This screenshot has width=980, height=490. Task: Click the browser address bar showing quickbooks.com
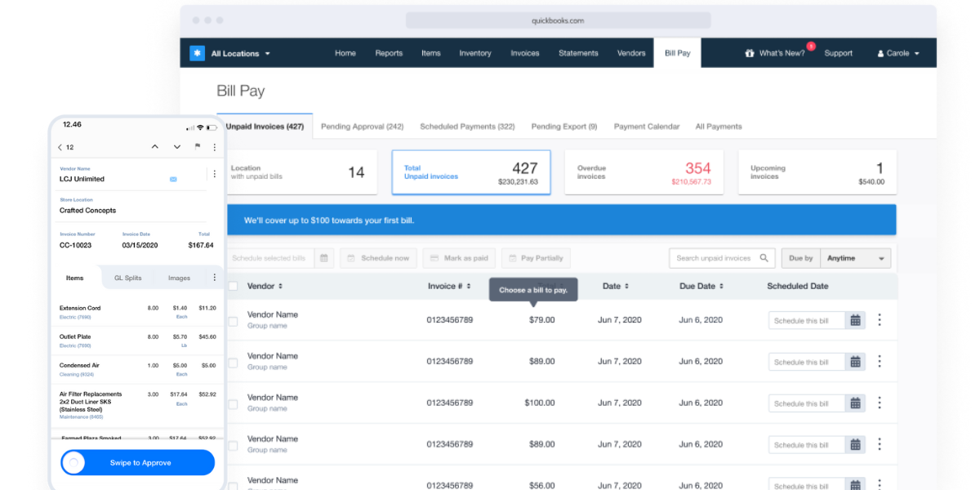click(x=558, y=20)
